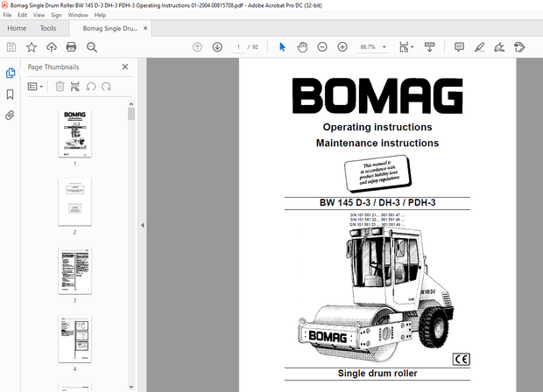Switch to the Home tab
This screenshot has height=392, width=543.
tap(17, 28)
